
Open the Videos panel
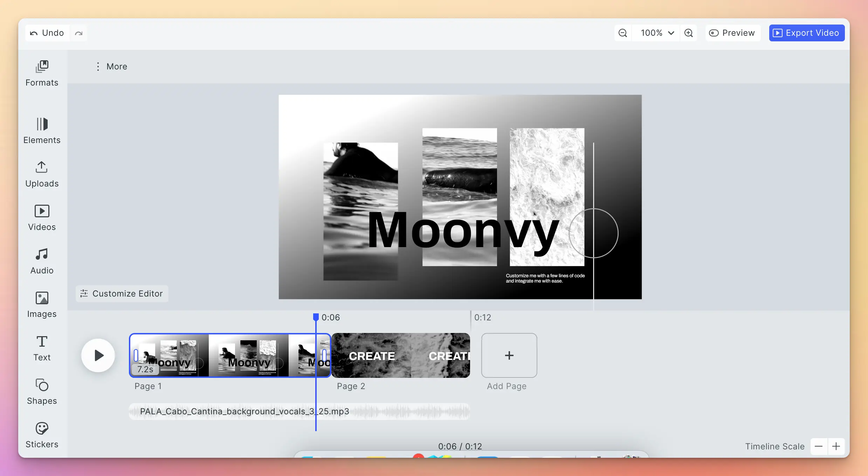pos(42,218)
